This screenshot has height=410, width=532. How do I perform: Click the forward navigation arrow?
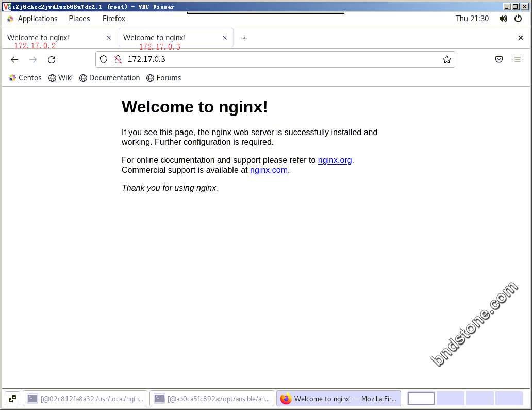click(33, 60)
